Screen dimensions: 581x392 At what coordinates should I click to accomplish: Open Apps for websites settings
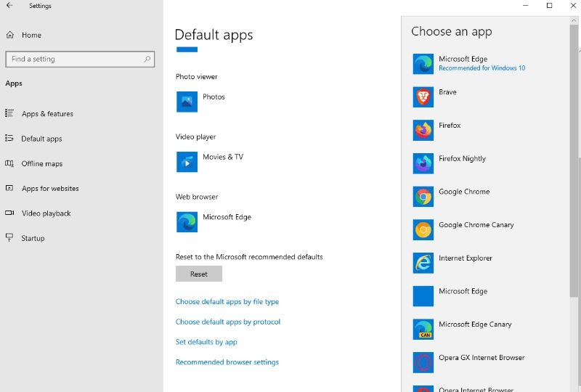coord(50,189)
